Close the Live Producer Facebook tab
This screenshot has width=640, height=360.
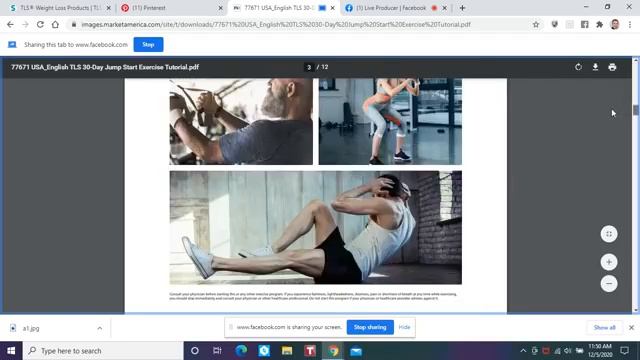[x=444, y=8]
